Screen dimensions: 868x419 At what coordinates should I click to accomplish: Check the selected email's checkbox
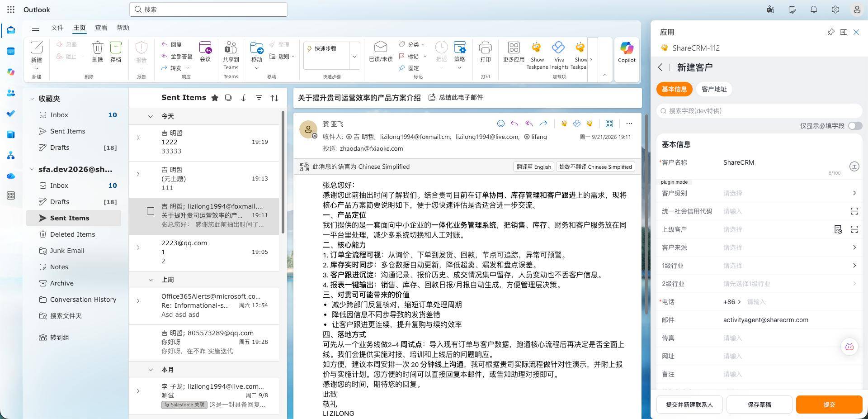(151, 211)
